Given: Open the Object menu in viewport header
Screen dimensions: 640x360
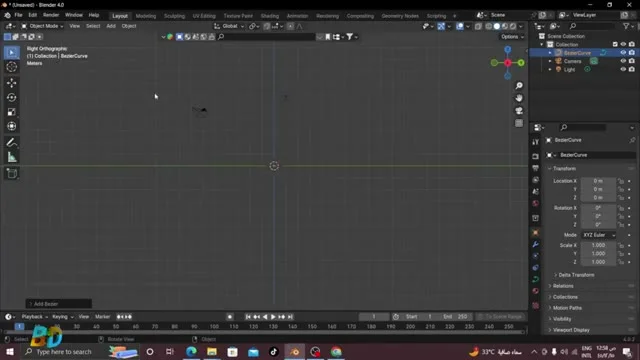Looking at the screenshot, I should click(x=129, y=26).
